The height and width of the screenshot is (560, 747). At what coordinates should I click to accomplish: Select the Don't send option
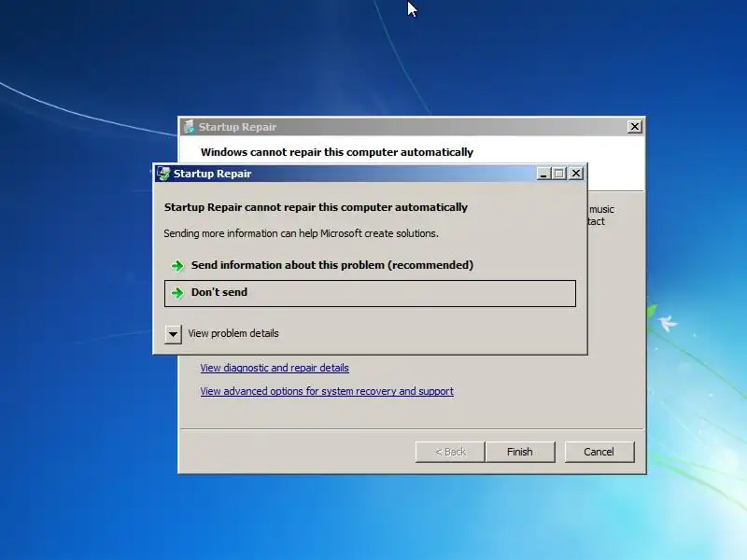[370, 293]
